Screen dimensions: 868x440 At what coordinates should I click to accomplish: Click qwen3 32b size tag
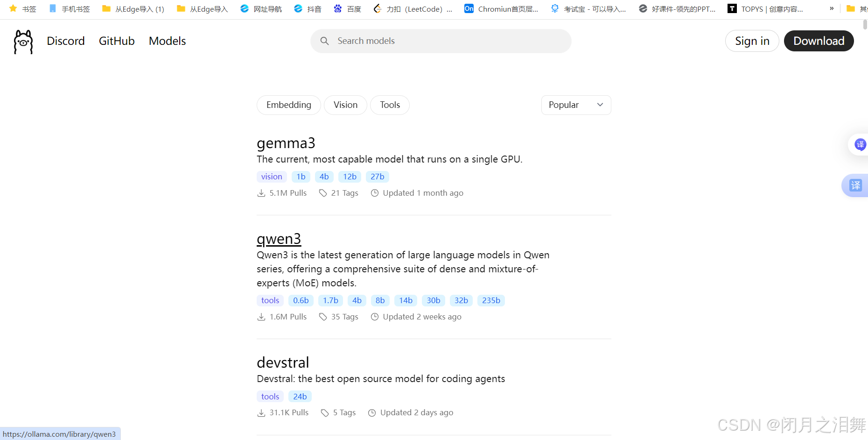461,300
